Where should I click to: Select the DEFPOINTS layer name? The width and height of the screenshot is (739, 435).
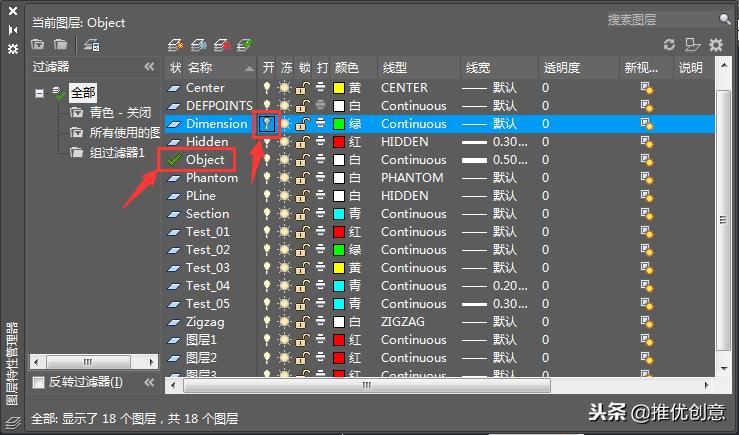219,106
